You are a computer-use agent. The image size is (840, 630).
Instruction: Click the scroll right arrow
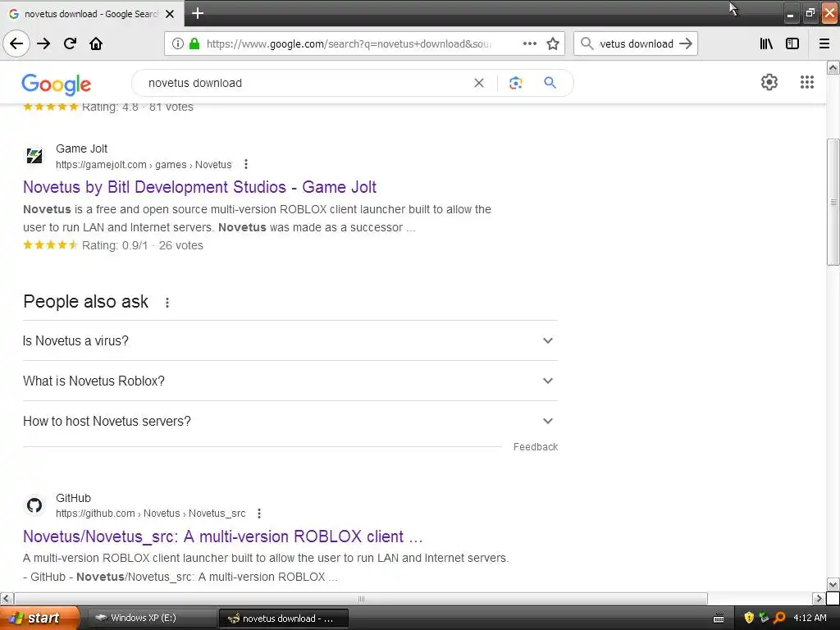click(819, 598)
